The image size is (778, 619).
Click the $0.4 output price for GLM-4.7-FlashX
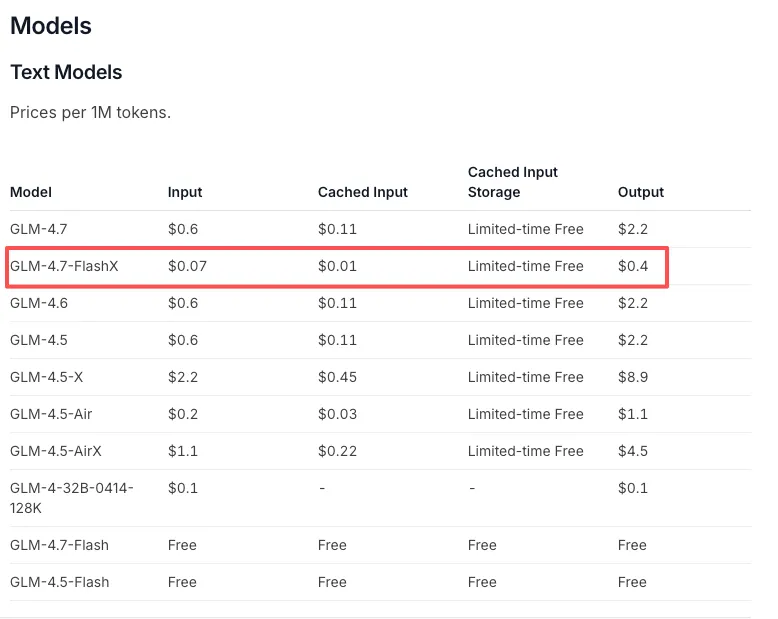pyautogui.click(x=633, y=266)
